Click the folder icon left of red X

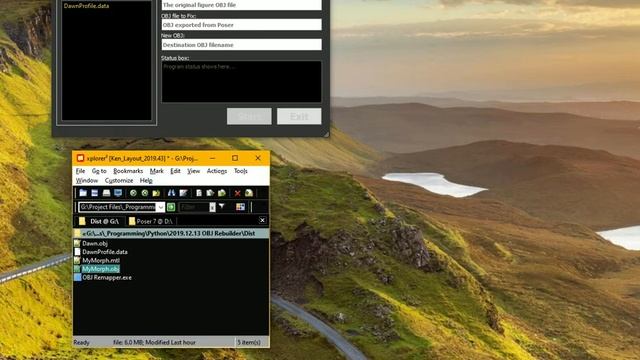click(x=222, y=193)
